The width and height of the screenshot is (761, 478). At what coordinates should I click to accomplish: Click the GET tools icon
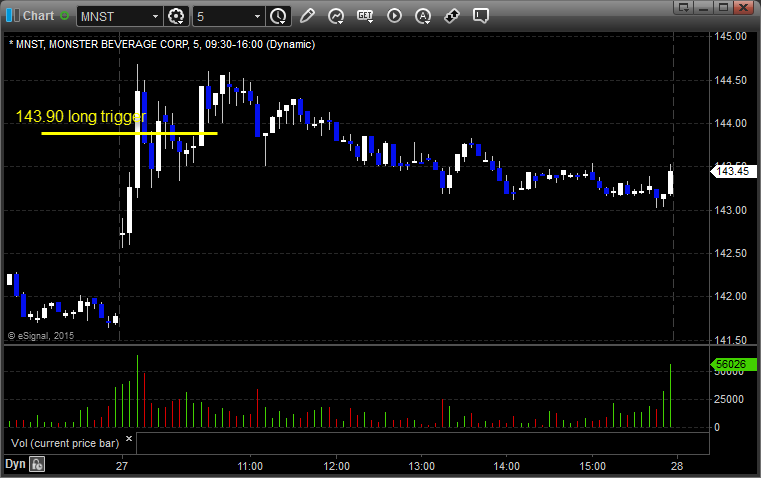(365, 16)
